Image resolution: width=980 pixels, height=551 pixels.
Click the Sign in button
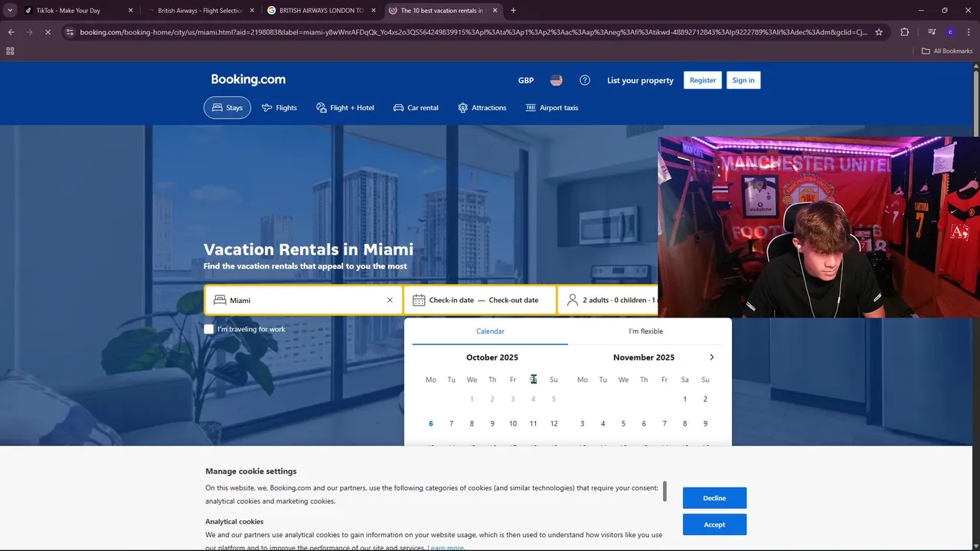743,80
